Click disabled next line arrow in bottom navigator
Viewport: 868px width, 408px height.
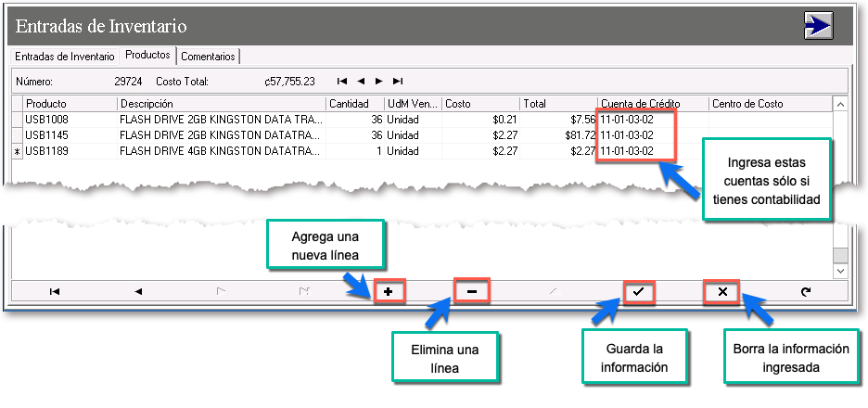[221, 292]
